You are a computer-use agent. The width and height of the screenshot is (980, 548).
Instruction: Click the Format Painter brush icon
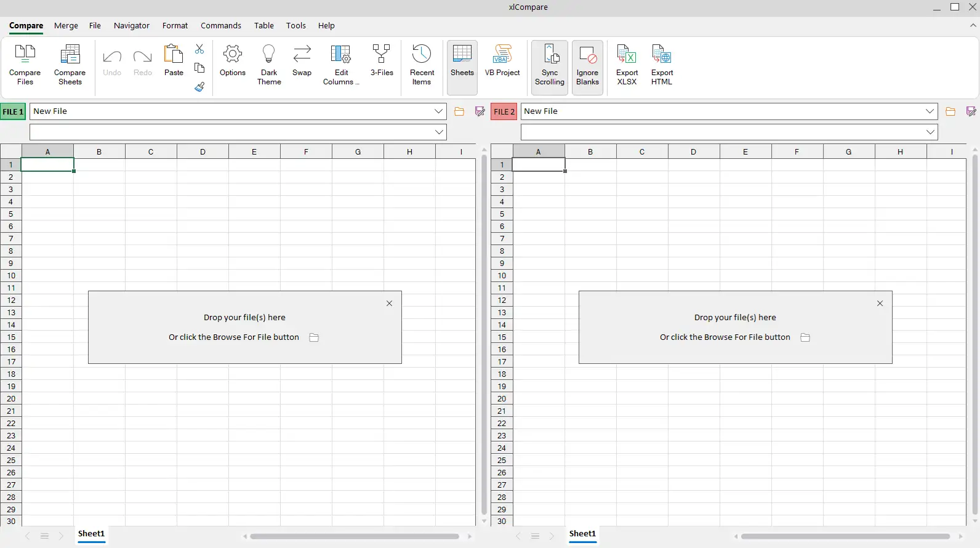point(199,87)
